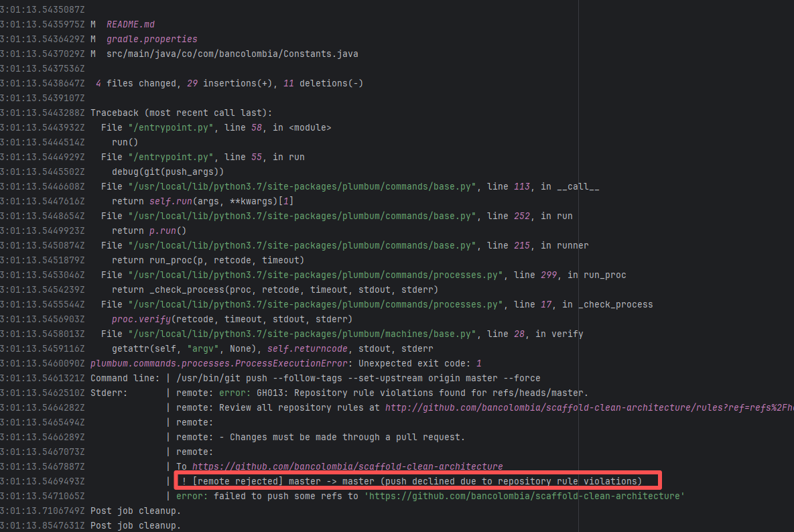Click the 'Traceback (most recent call last)' line
This screenshot has height=532, width=794.
181,113
